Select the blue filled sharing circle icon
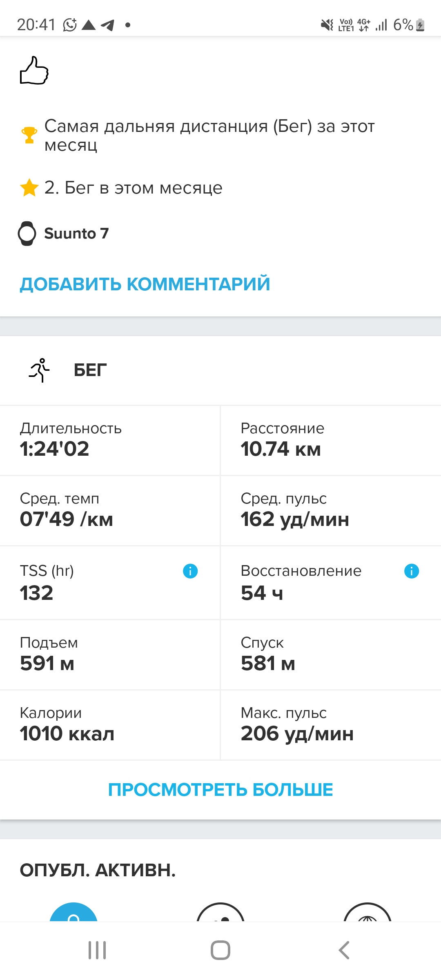The width and height of the screenshot is (441, 980). click(73, 912)
